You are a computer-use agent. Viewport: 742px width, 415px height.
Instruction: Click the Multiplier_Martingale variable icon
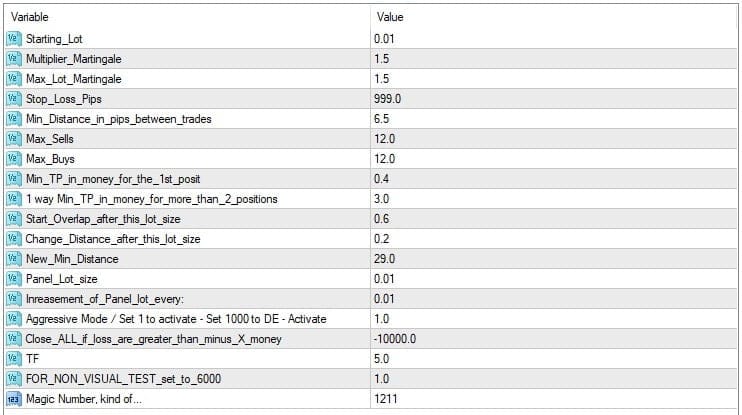(15, 59)
